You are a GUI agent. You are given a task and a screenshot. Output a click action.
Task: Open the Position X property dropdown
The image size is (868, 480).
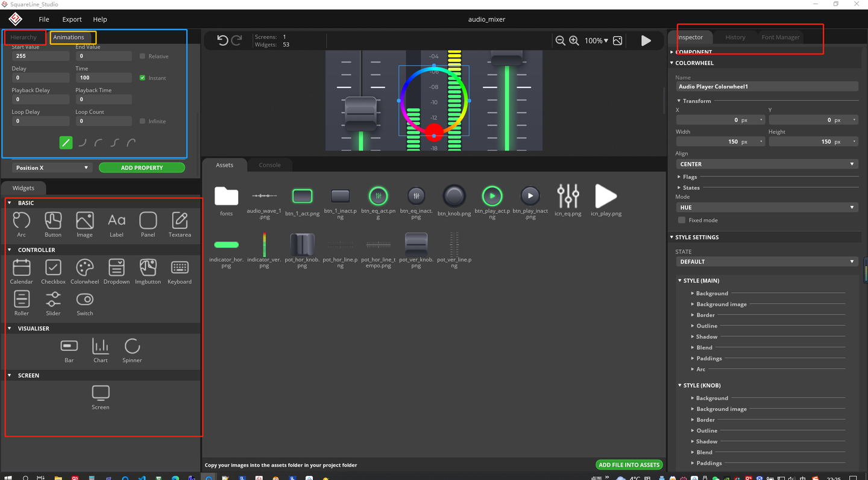coord(52,167)
